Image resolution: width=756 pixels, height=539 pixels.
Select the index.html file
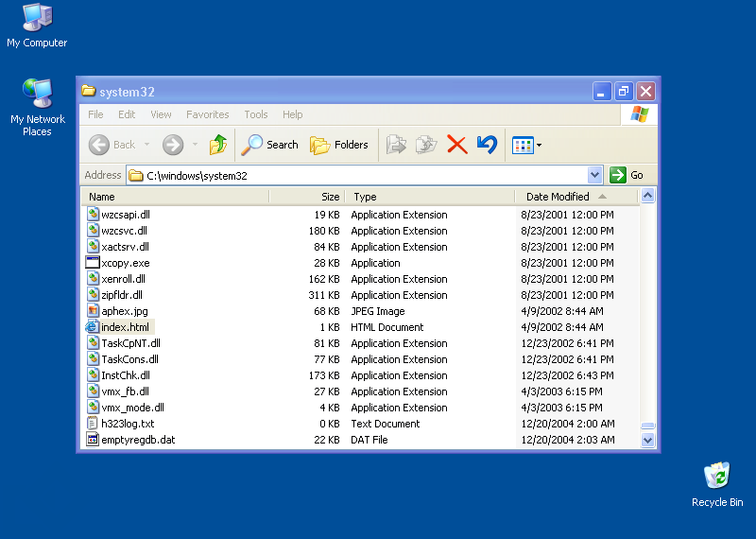125,327
